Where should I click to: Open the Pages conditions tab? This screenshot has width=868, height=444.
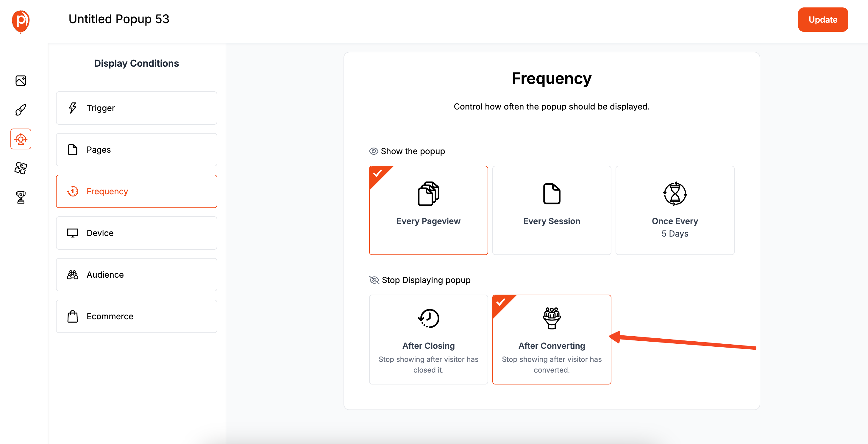pos(136,150)
